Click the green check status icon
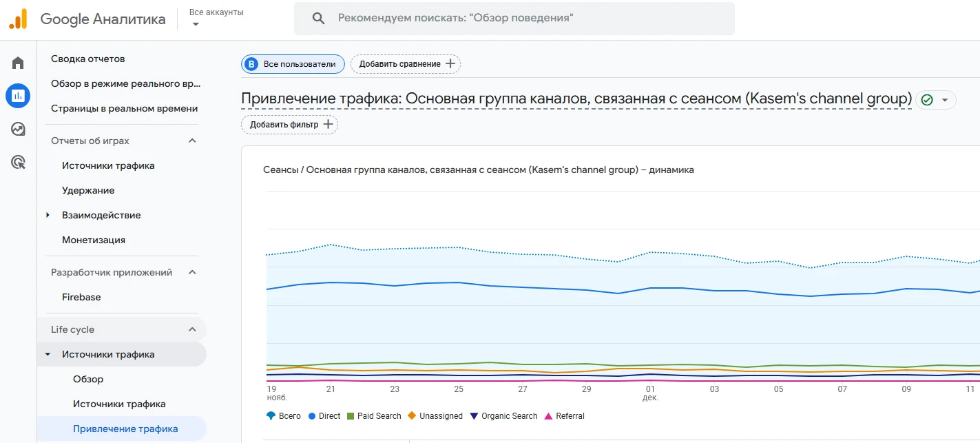 [x=927, y=100]
